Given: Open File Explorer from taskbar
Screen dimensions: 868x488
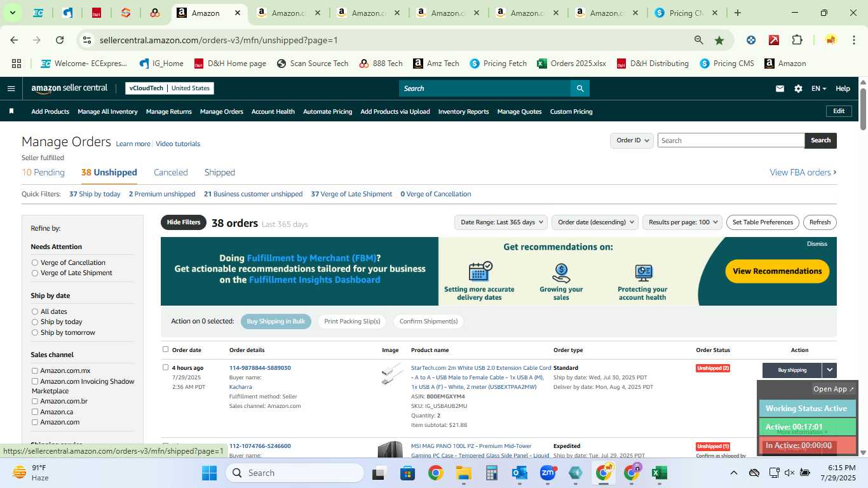Looking at the screenshot, I should pyautogui.click(x=463, y=473).
